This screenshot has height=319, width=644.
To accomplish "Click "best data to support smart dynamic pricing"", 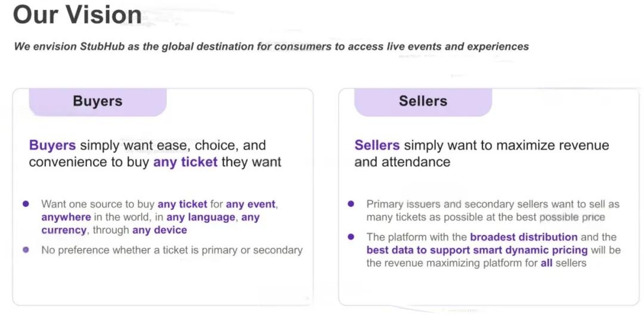I will (x=477, y=250).
